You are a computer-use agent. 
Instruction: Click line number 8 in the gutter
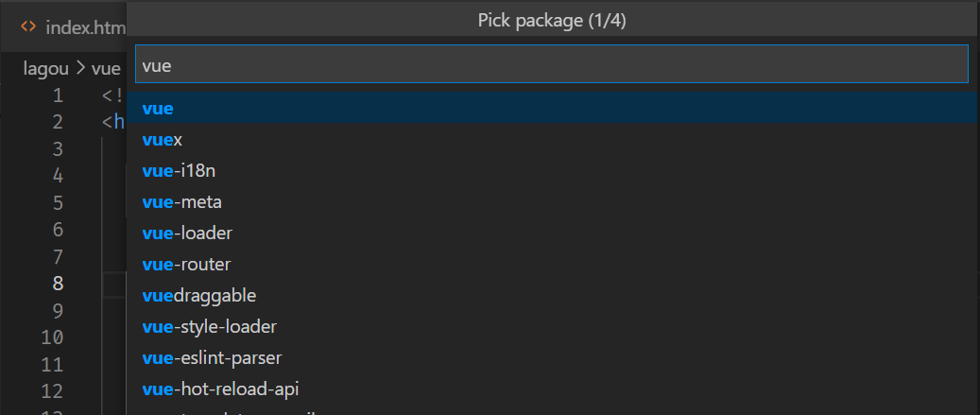[x=59, y=283]
